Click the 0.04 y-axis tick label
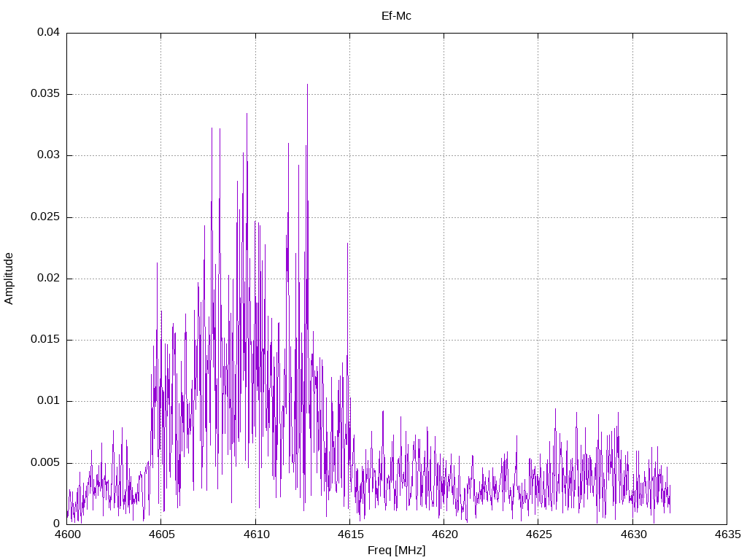747x560 pixels. click(49, 32)
